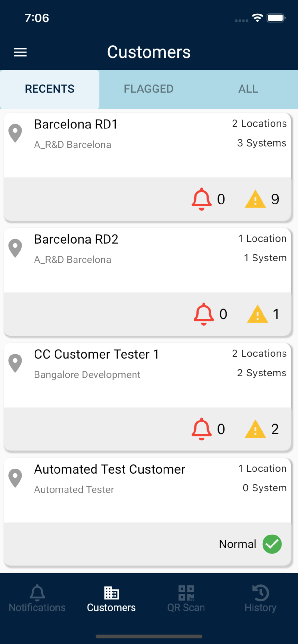The image size is (298, 644).
Task: Tap the red alarm bell for Barcelona RD1
Action: pyautogui.click(x=202, y=199)
